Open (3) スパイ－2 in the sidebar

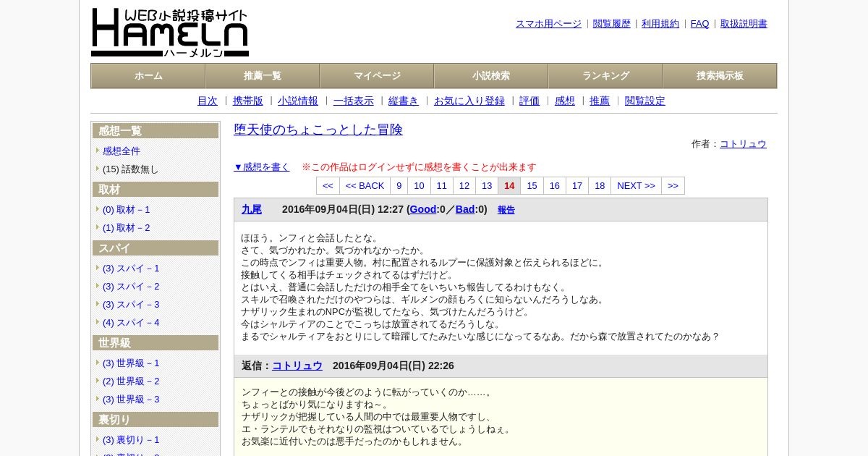click(x=131, y=287)
